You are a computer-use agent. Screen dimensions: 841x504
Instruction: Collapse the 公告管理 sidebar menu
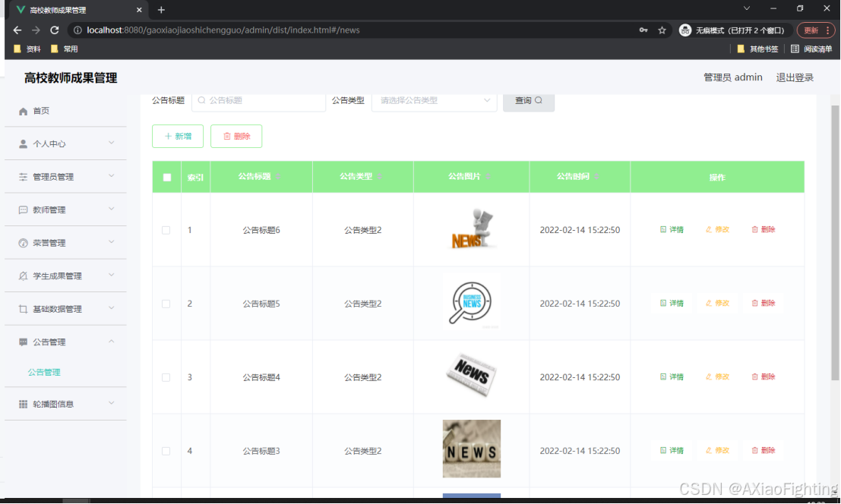65,342
